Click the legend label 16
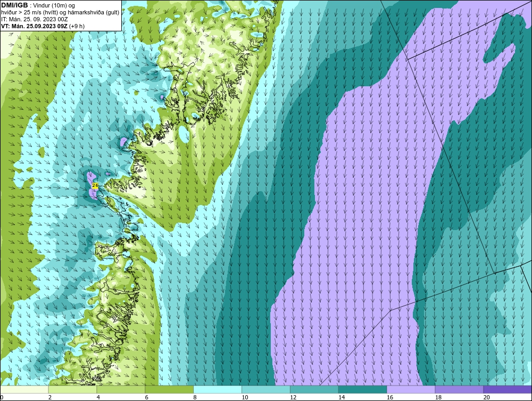The height and width of the screenshot is (401, 532). [390, 397]
